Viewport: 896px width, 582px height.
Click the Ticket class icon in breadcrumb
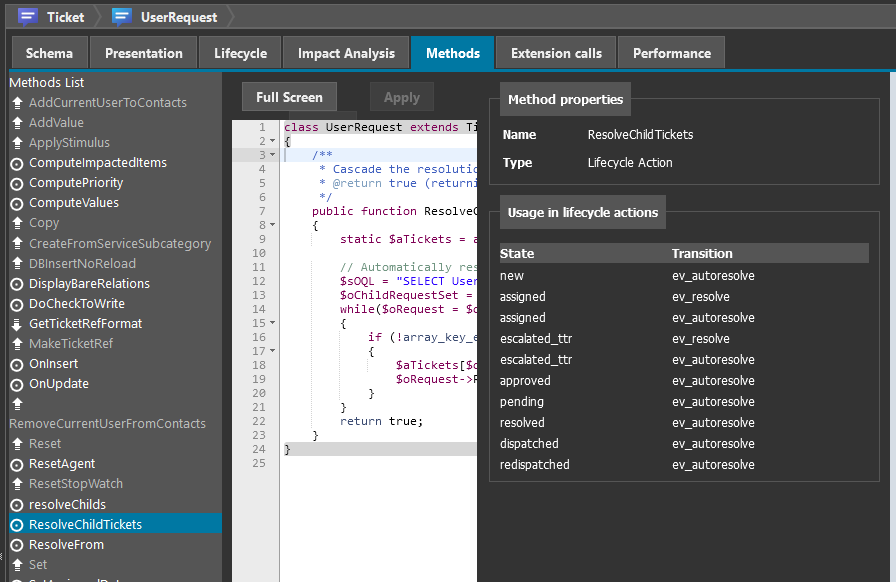(x=28, y=17)
